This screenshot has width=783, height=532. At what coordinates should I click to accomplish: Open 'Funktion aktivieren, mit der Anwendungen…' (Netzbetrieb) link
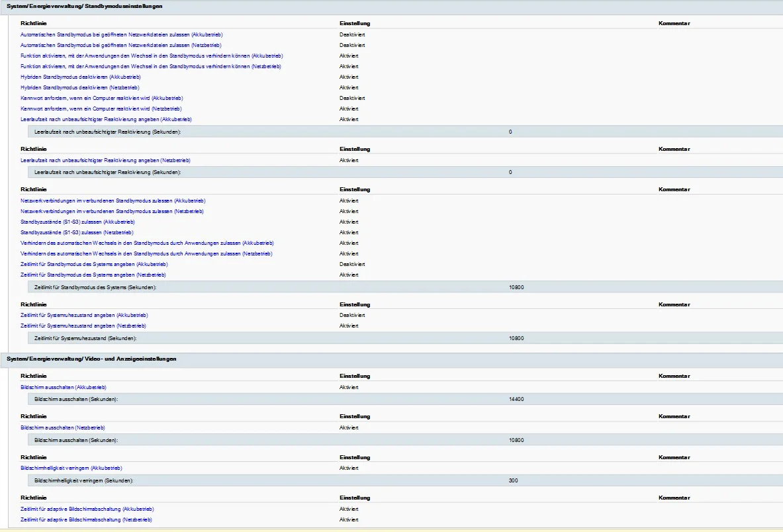(x=151, y=66)
